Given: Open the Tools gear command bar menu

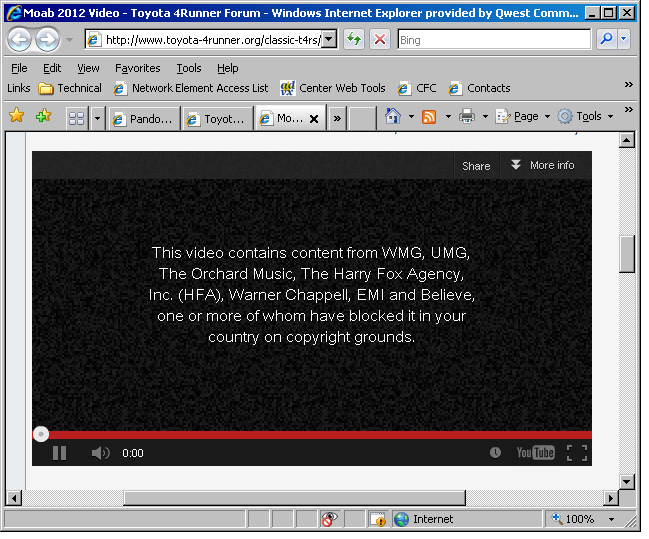Looking at the screenshot, I should tap(585, 117).
